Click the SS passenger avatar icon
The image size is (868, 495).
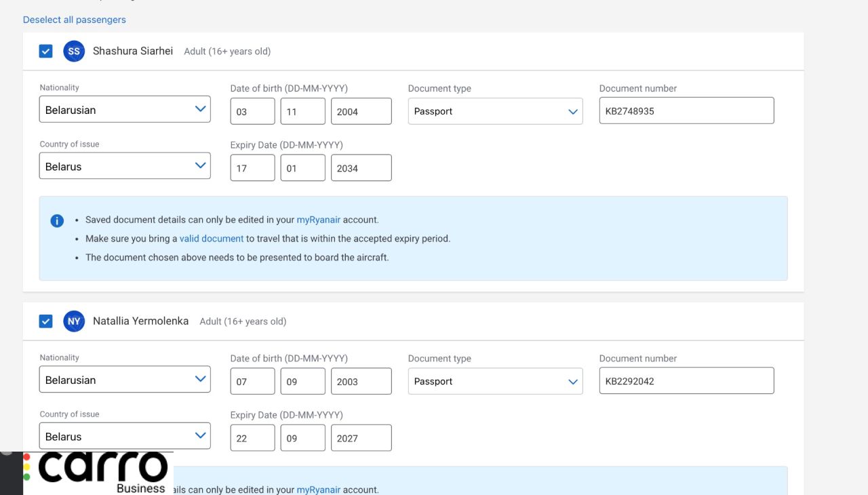(x=74, y=52)
